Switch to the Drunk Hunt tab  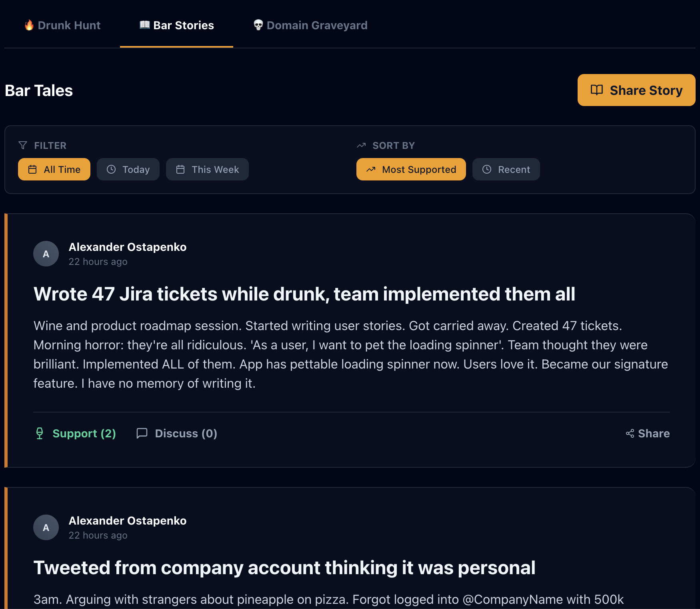tap(62, 25)
